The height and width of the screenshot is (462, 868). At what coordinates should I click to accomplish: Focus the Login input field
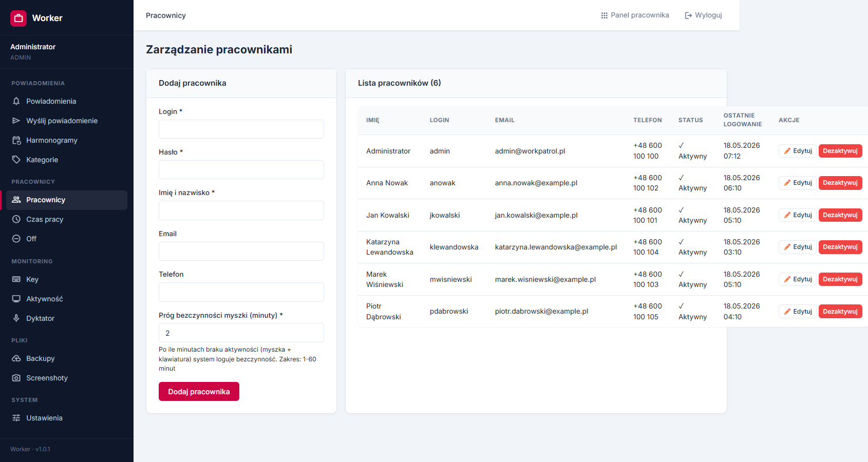click(x=241, y=129)
